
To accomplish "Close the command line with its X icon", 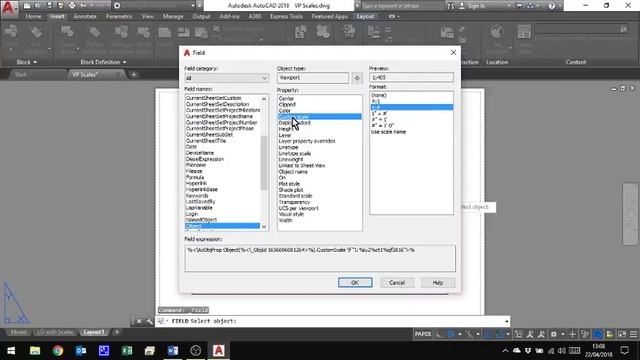I will point(139,321).
